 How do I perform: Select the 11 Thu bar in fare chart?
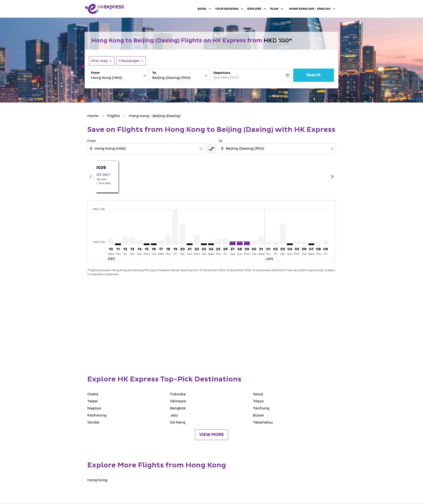pyautogui.click(x=118, y=244)
